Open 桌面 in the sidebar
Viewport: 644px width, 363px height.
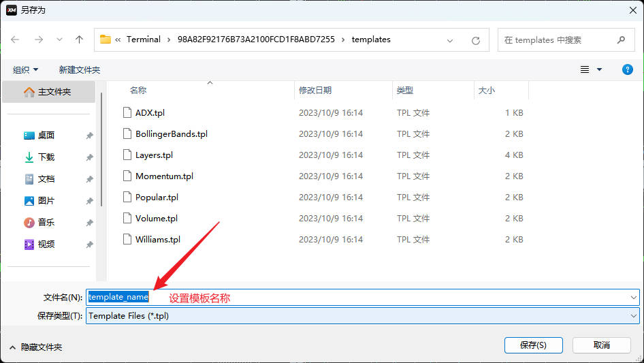[x=46, y=136]
